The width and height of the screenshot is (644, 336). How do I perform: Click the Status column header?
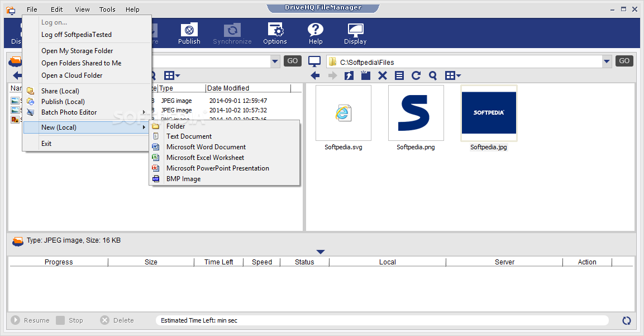304,262
